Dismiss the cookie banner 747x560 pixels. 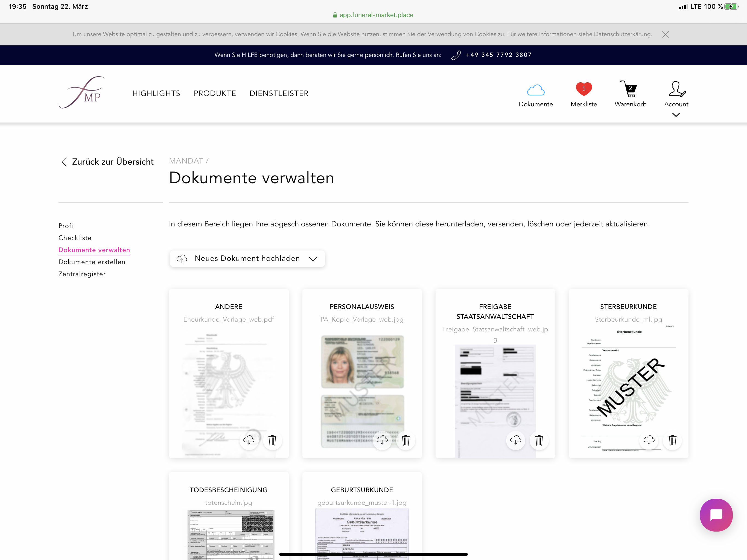[665, 34]
